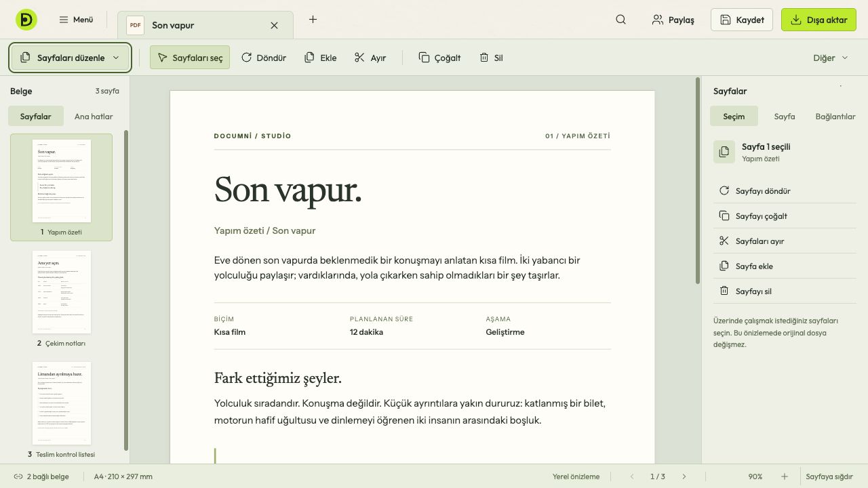
Task: Click the 3 sayfa page count label
Action: 107,91
